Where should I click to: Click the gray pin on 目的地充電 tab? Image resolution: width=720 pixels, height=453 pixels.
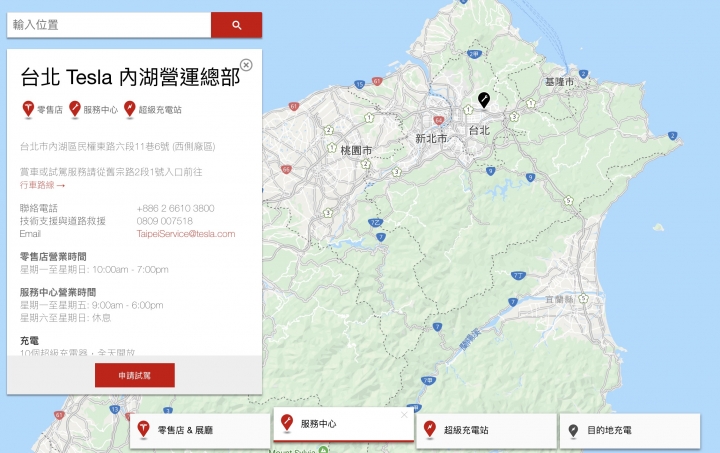tap(573, 431)
